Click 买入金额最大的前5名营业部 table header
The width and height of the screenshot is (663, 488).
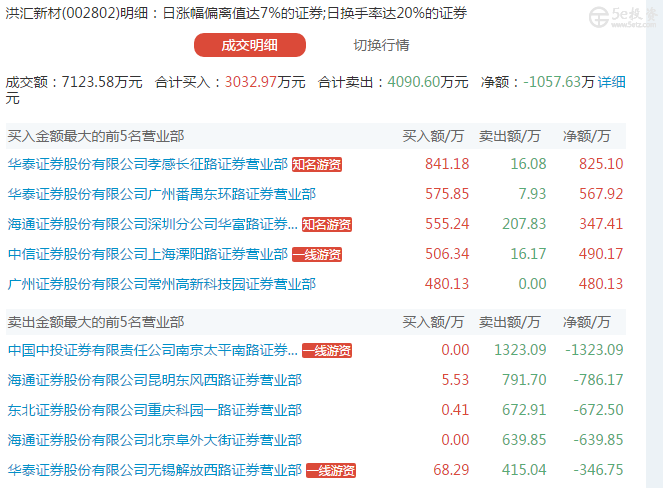96,136
